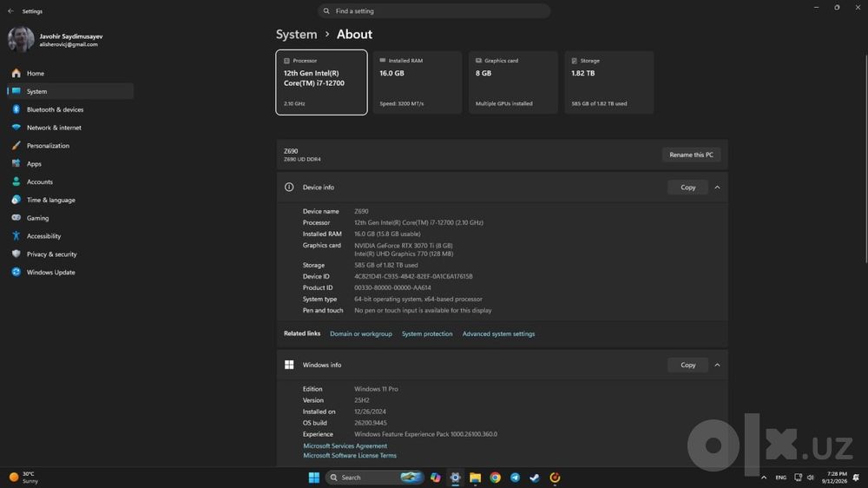This screenshot has height=488, width=868.
Task: Open Steam from the taskbar
Action: click(x=535, y=478)
